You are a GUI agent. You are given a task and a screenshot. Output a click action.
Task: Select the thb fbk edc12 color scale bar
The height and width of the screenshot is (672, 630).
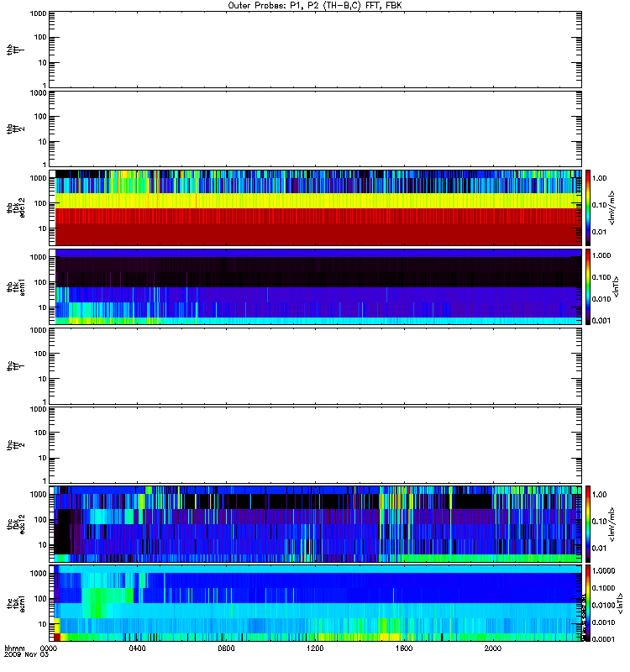tap(588, 207)
